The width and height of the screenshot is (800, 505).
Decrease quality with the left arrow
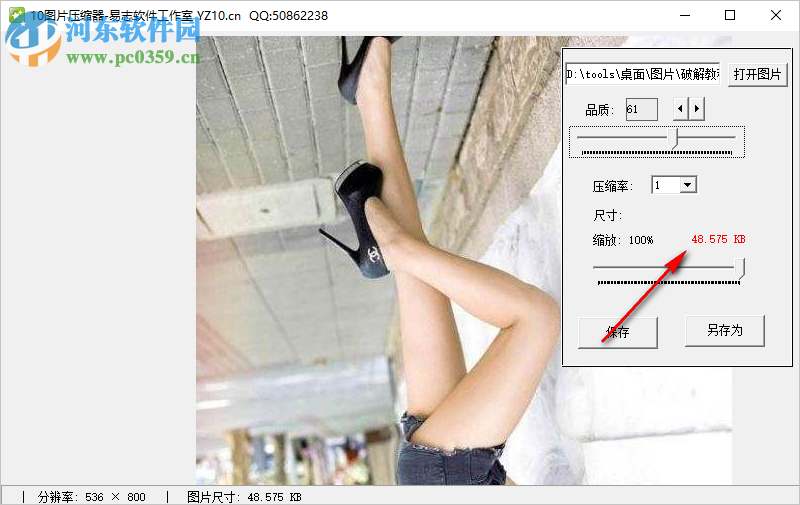point(680,109)
